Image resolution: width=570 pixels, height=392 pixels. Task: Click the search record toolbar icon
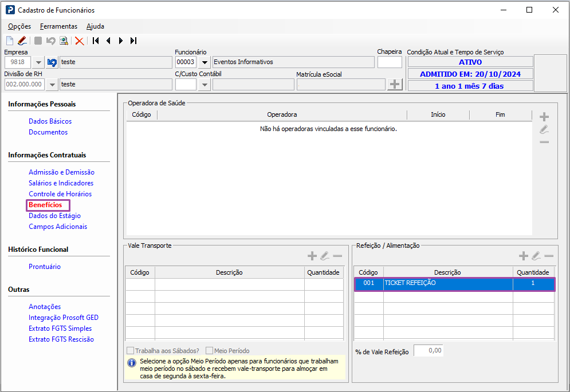(x=64, y=41)
